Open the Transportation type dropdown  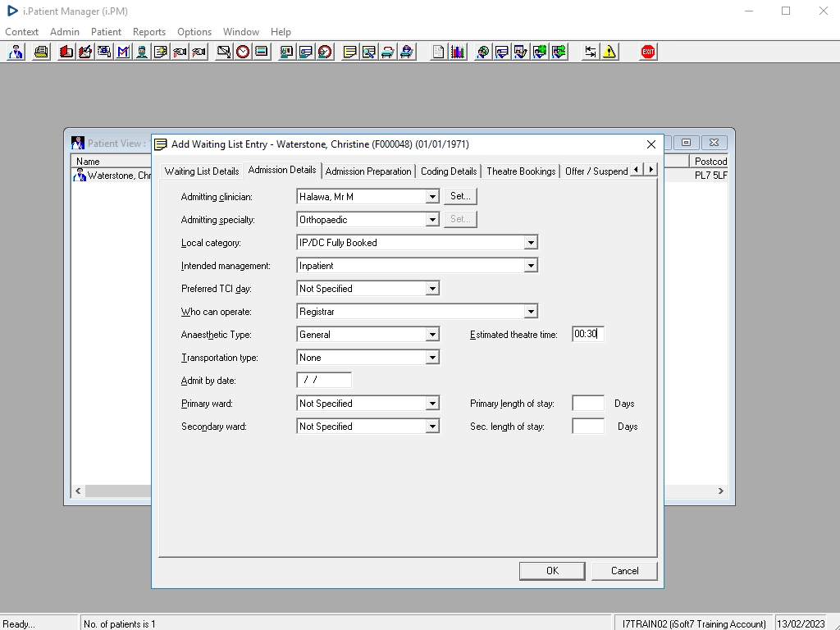pos(432,358)
